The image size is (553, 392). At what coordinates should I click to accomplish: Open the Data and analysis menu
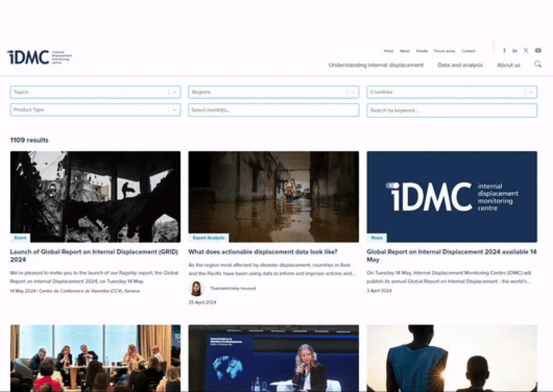(x=460, y=65)
